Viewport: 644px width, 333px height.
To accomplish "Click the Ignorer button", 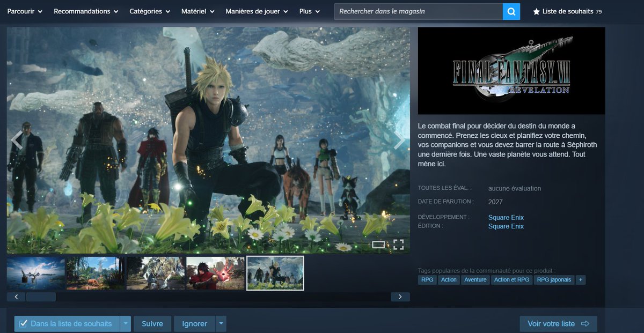I will pyautogui.click(x=194, y=324).
